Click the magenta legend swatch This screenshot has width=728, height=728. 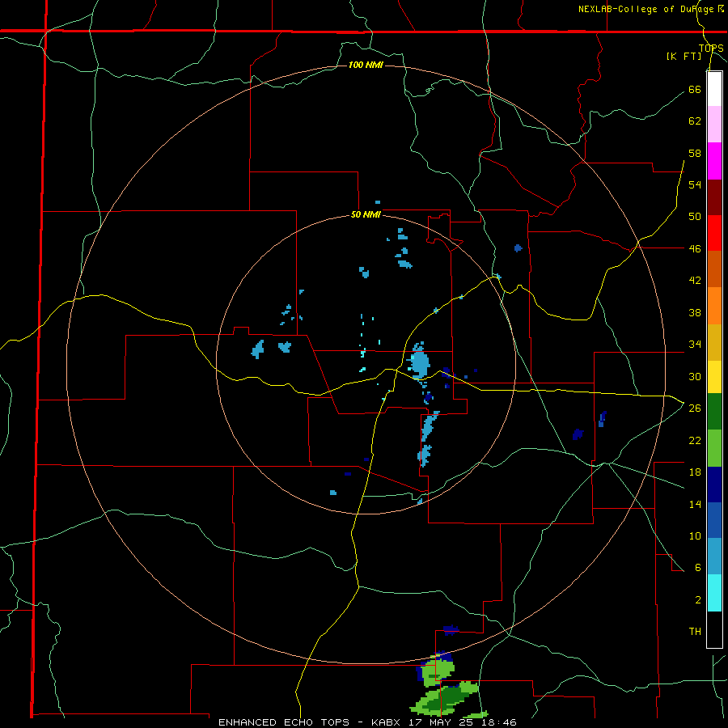(x=714, y=161)
